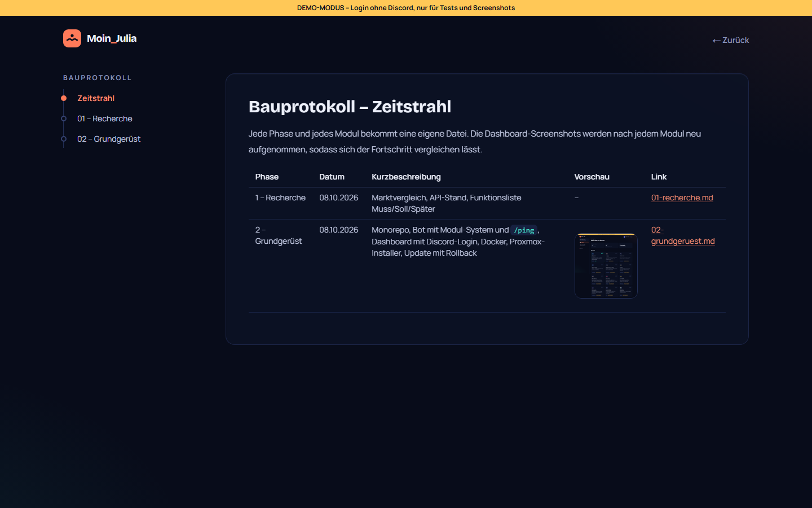Click the date in the Recherche row
The image size is (812, 508).
(339, 198)
